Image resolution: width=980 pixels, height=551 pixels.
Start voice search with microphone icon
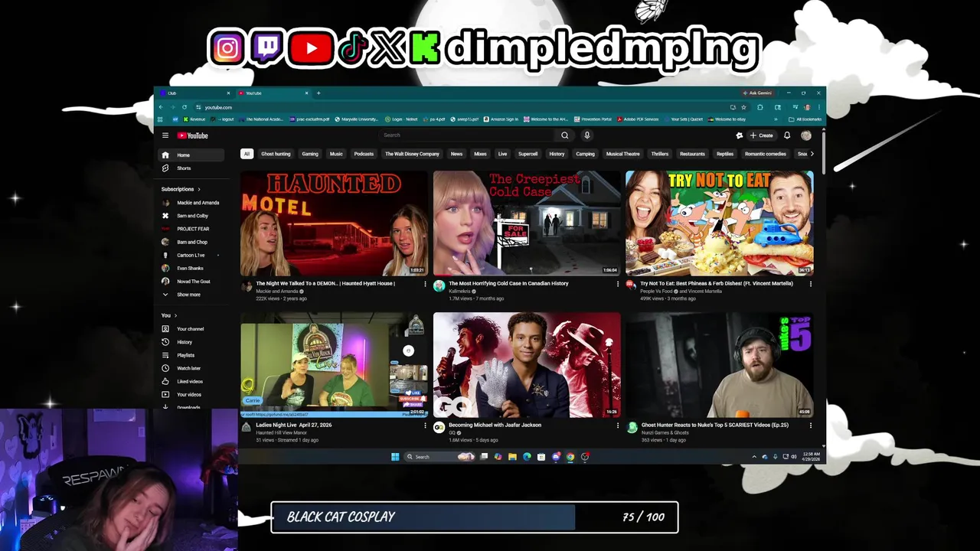(587, 135)
